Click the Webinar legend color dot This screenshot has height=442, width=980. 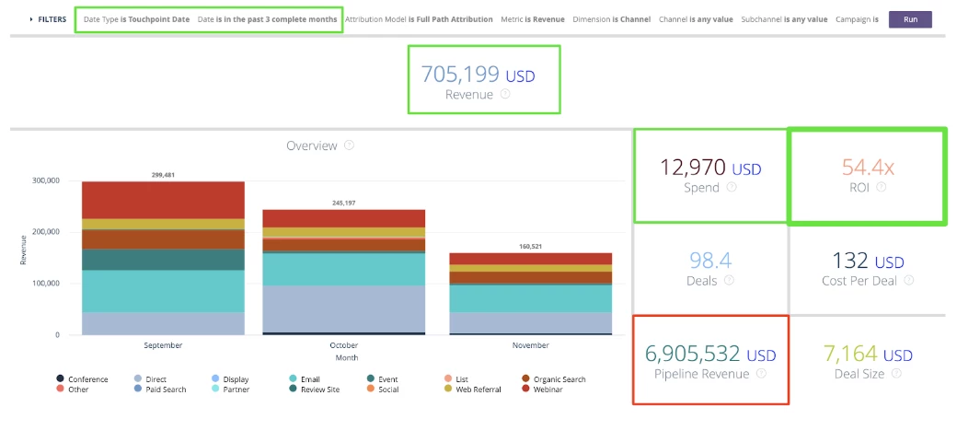[x=526, y=389]
